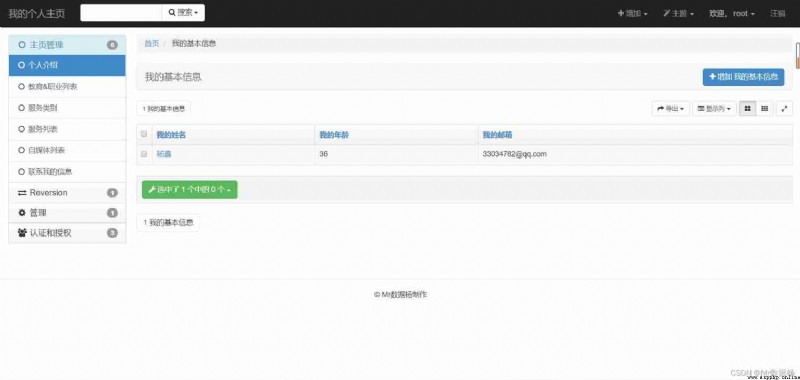Switch to the table layout icon
This screenshot has width=800, height=380.
pos(764,109)
